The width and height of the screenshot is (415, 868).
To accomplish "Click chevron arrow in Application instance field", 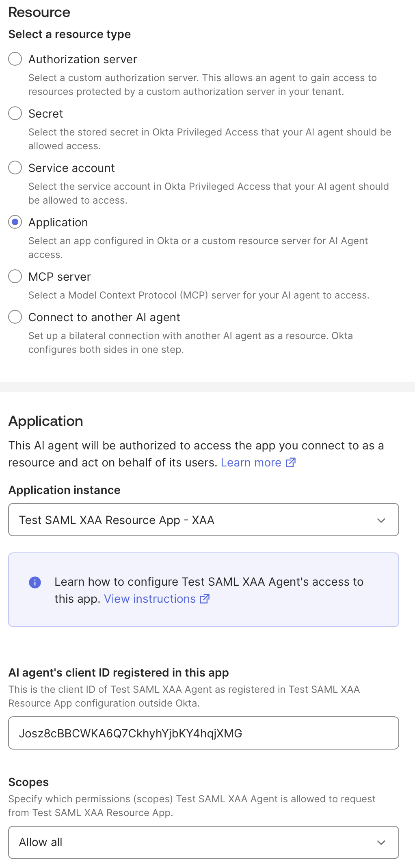I will tap(381, 520).
